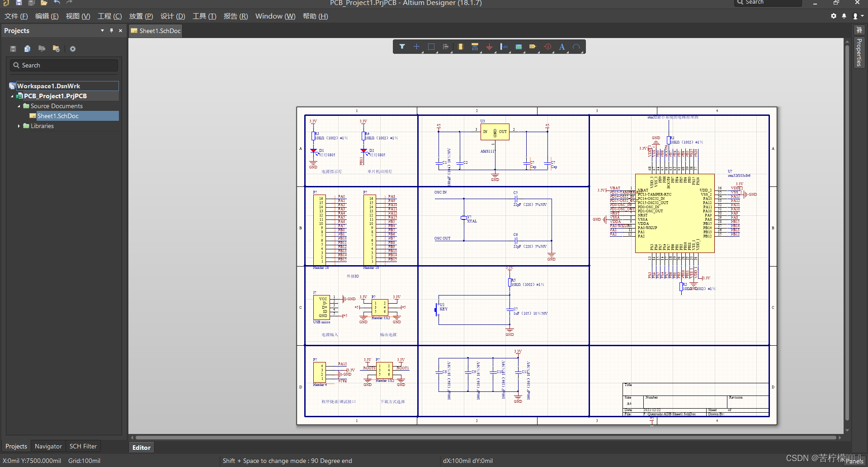Collapse the Source Documents folder
This screenshot has height=467, width=868.
[19, 106]
